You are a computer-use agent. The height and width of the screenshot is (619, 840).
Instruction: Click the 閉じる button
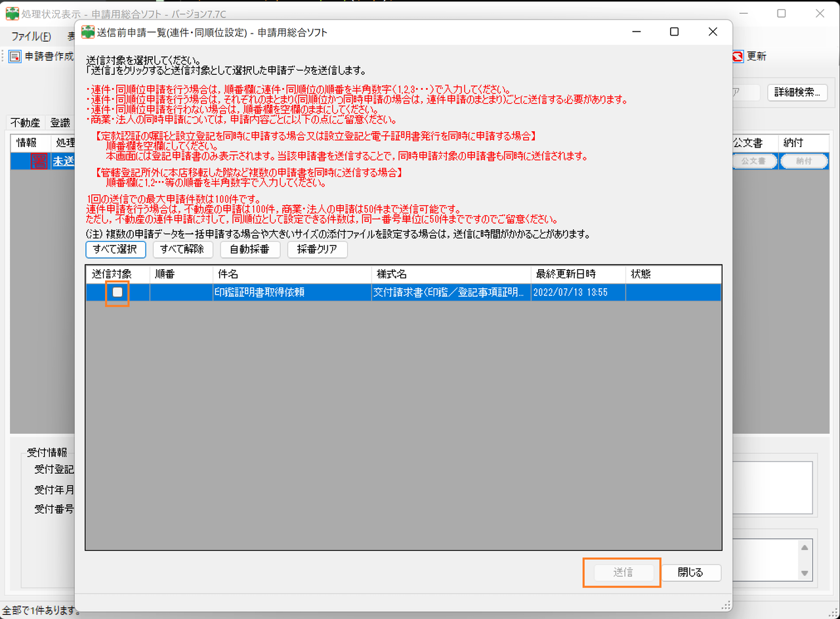(x=690, y=572)
